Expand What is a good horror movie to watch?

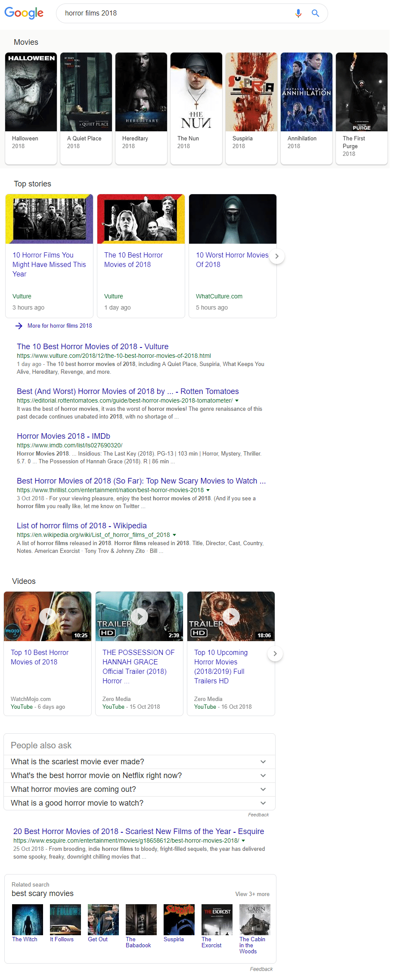pos(140,803)
